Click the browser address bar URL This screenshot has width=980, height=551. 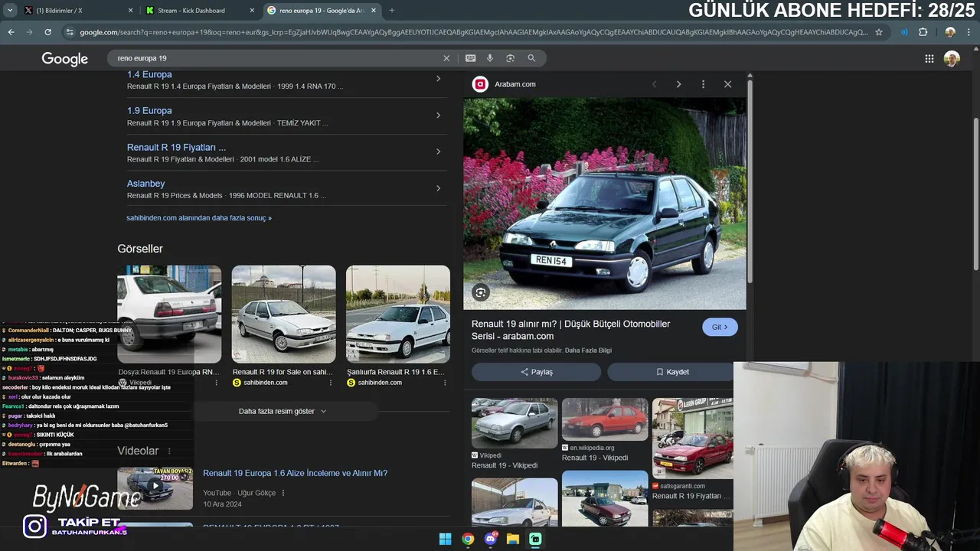[x=473, y=32]
